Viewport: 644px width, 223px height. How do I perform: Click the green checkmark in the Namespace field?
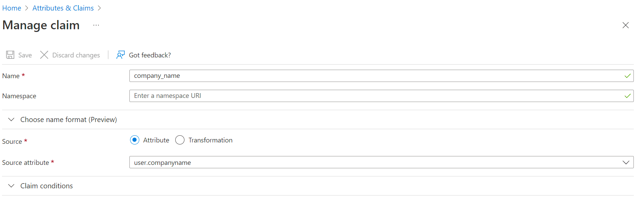(627, 96)
